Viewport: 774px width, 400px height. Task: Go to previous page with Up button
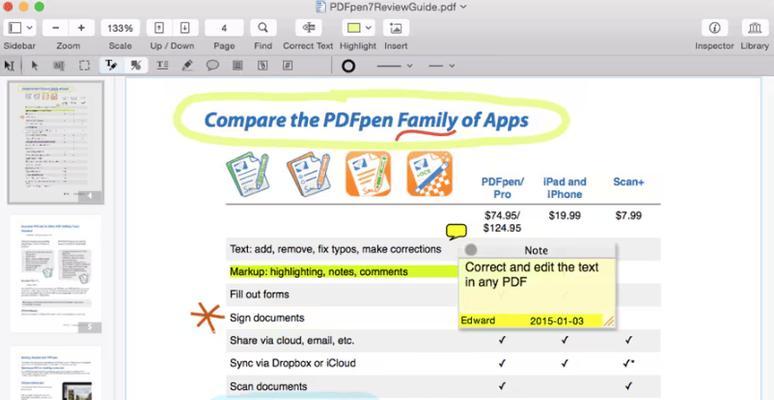[x=159, y=28]
